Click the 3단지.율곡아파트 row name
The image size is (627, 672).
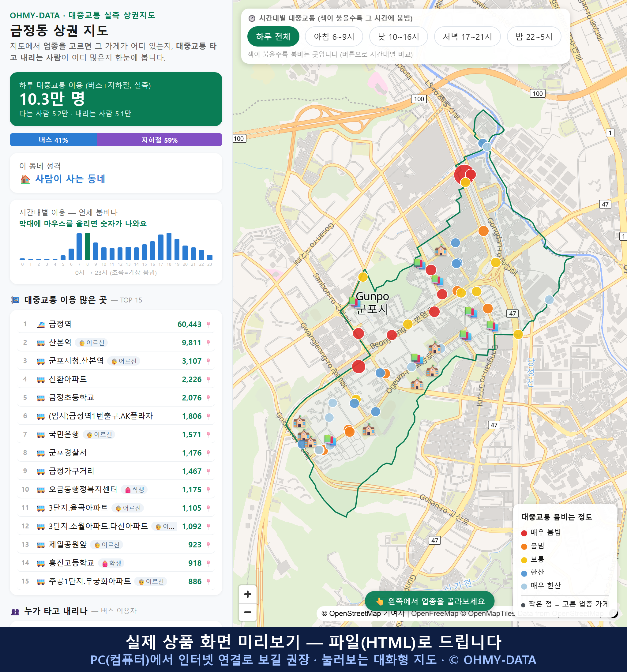pos(78,508)
